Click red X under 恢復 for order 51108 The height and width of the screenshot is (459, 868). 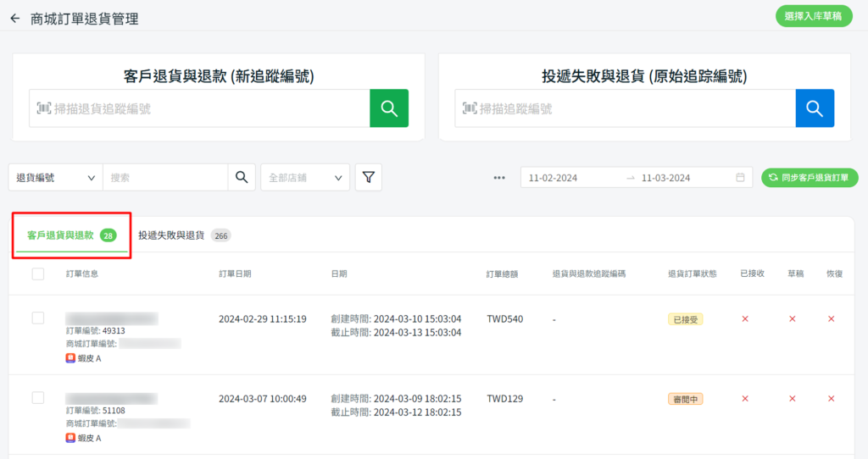click(831, 398)
